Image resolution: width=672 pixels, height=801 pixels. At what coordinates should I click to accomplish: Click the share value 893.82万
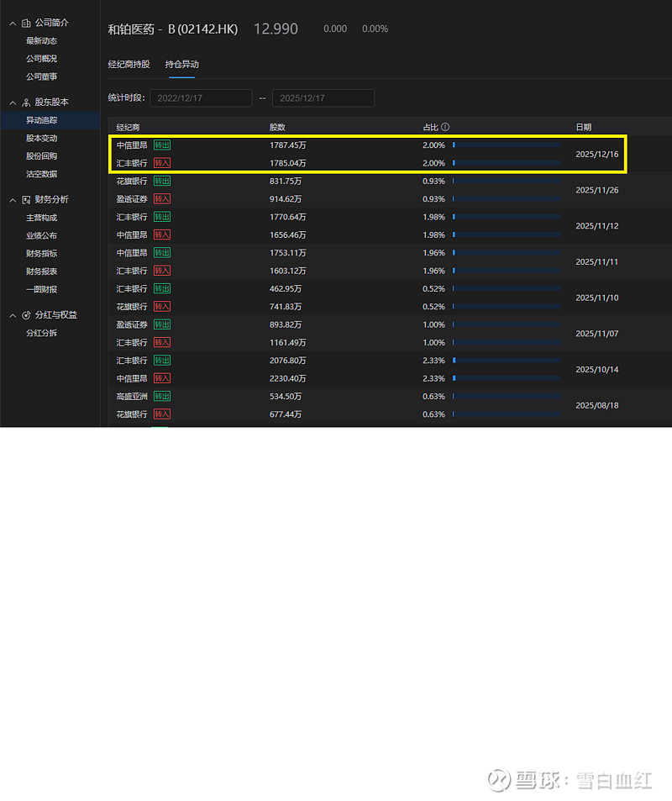point(286,325)
